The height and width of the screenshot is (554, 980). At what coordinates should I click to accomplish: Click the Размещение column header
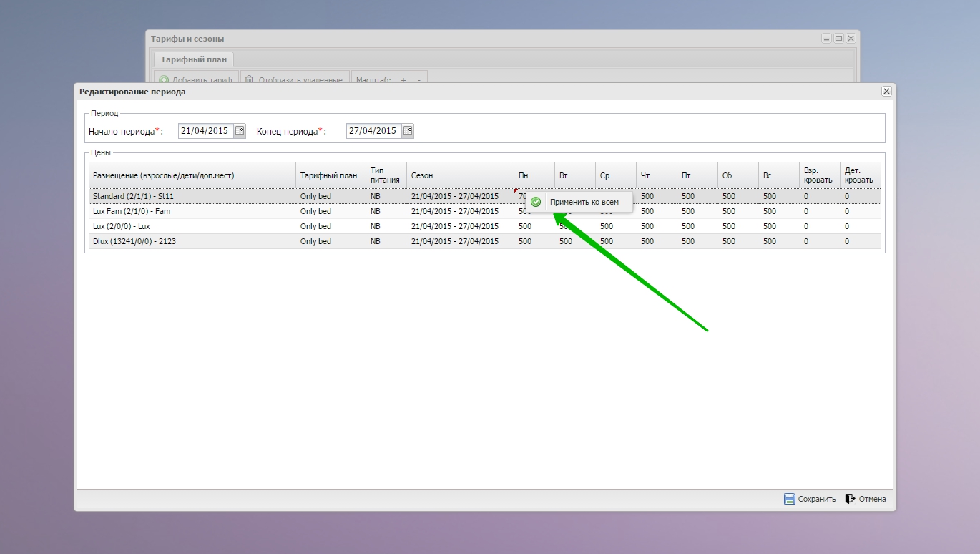click(x=192, y=175)
